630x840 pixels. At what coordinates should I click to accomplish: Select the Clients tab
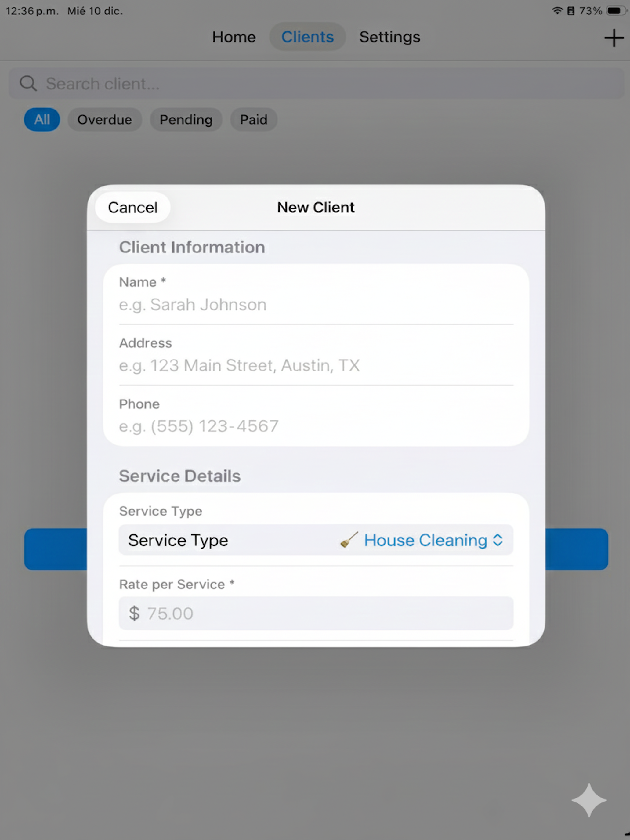click(x=307, y=37)
